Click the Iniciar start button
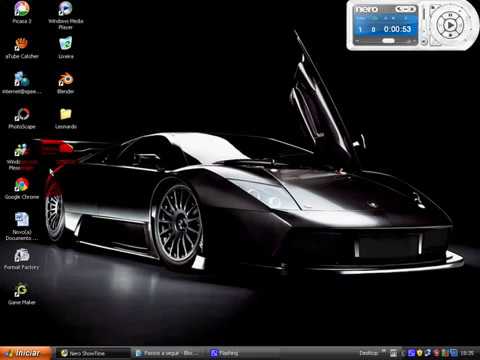This screenshot has width=480, height=360. point(26,353)
